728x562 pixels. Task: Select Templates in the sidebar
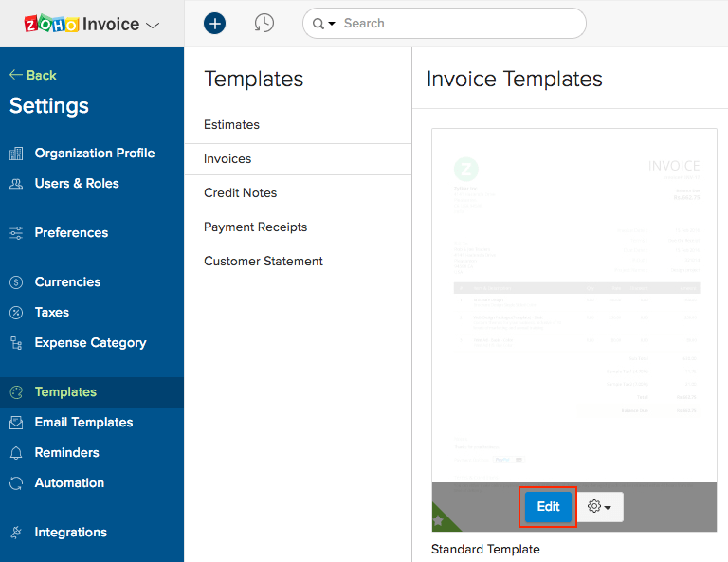tap(92, 392)
